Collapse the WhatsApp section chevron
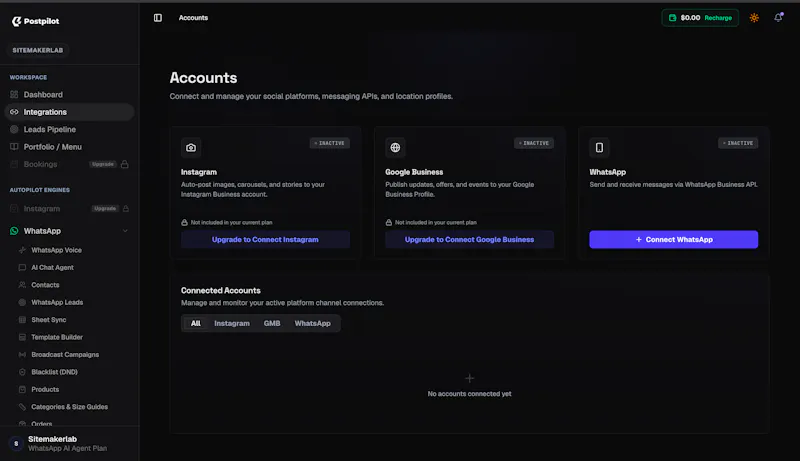 click(x=125, y=231)
